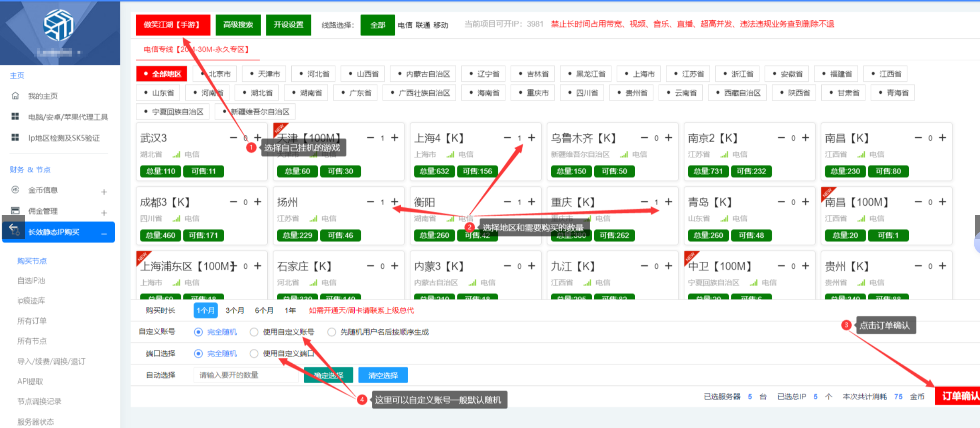Click the back arrow sidebar collapse icon
The height and width of the screenshot is (428, 980).
(x=13, y=227)
